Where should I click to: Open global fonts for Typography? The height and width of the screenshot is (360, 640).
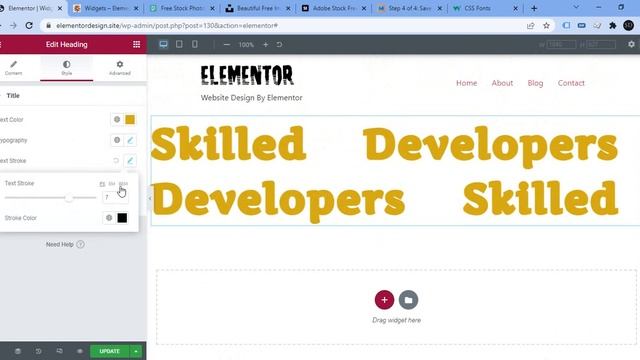[117, 140]
